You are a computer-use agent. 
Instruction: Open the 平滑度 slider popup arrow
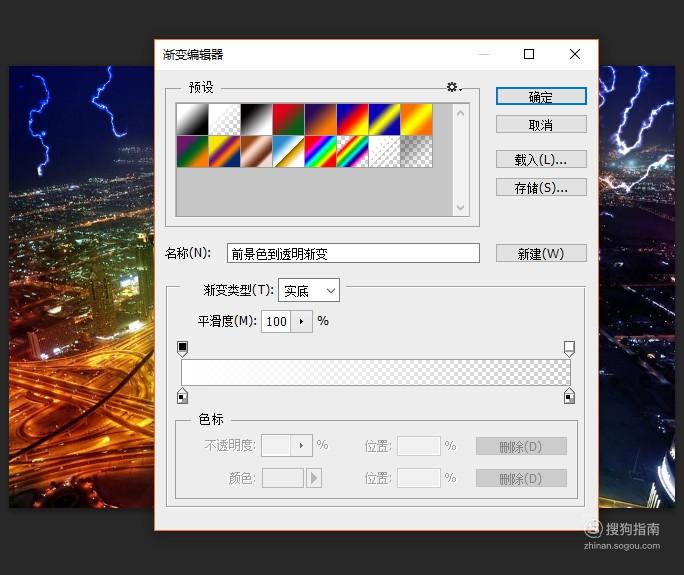click(301, 322)
